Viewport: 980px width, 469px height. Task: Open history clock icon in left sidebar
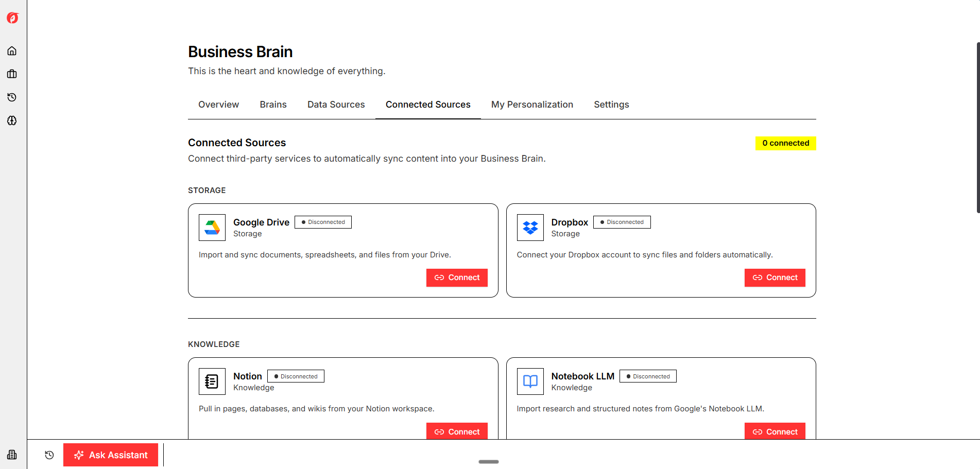click(x=12, y=97)
